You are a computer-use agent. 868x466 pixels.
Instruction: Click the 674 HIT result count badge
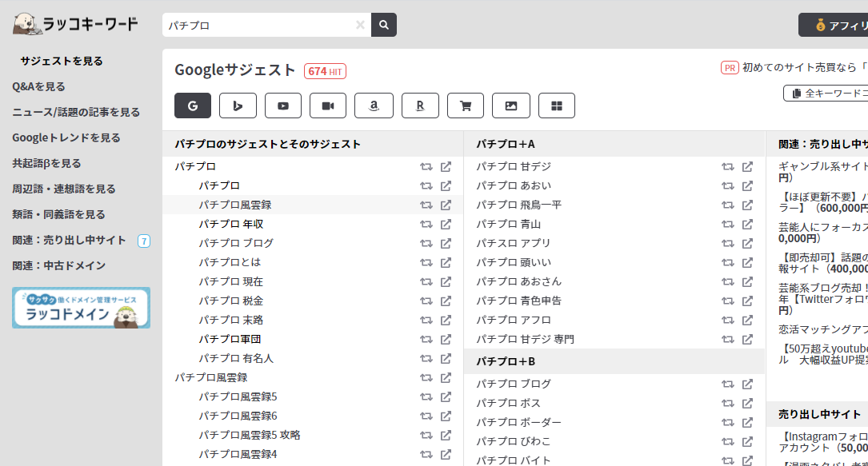(x=325, y=71)
